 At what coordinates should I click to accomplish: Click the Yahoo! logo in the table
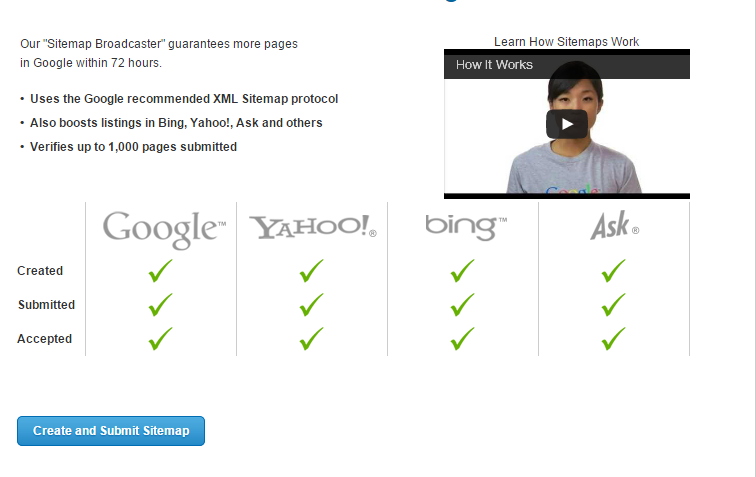click(x=312, y=227)
